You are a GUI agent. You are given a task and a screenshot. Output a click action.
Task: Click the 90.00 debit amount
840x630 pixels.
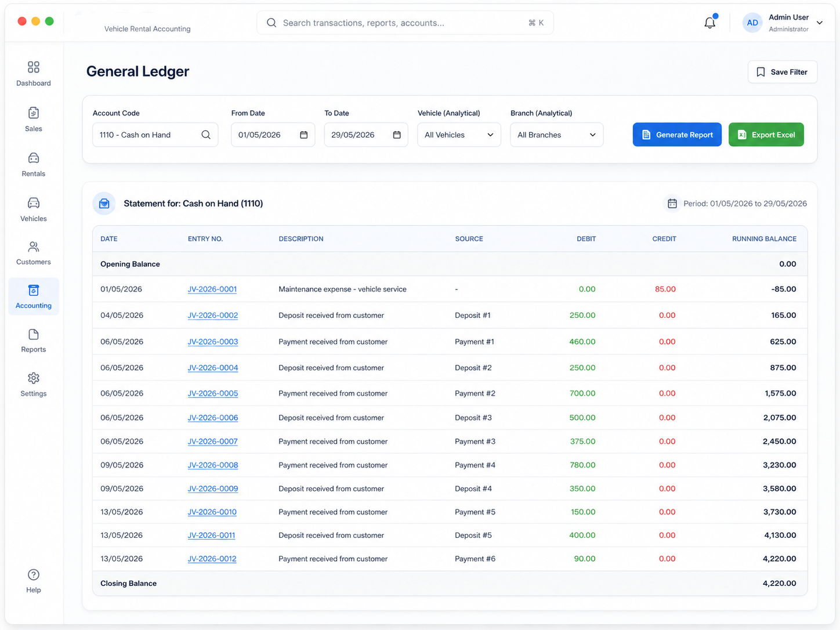coord(585,559)
